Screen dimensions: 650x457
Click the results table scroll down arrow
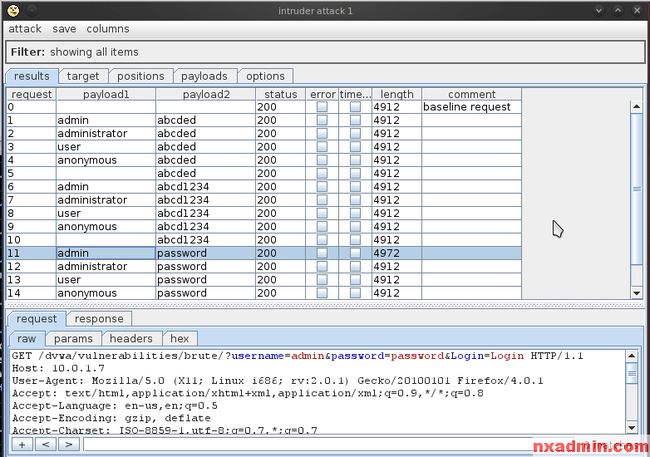point(636,293)
